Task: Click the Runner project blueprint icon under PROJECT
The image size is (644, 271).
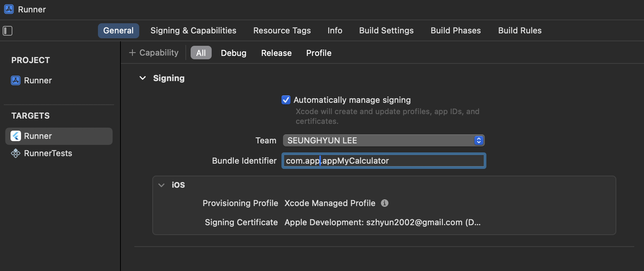Action: pyautogui.click(x=16, y=80)
